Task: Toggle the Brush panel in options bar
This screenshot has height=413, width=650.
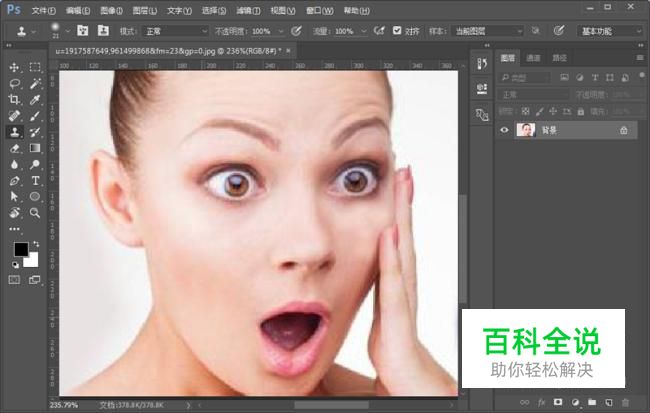Action: coord(82,31)
